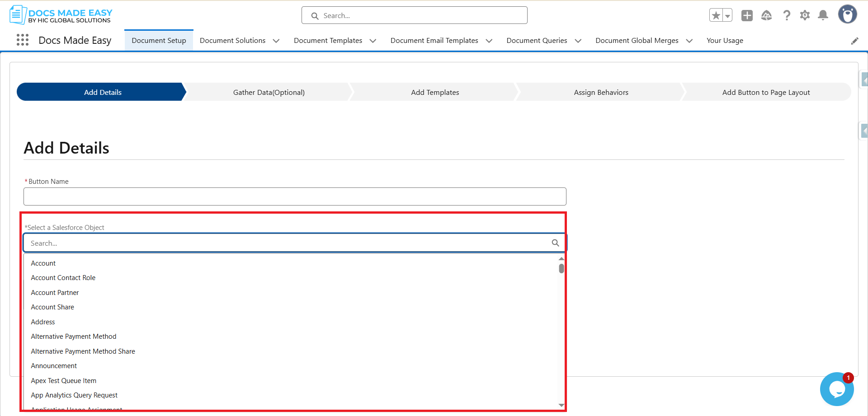Screen dimensions: 868x416
Task: Select the Gather Data(Optional) step
Action: pos(269,92)
